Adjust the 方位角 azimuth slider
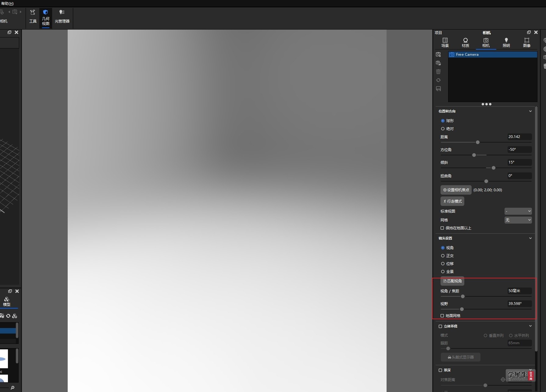This screenshot has height=392, width=546. point(474,155)
